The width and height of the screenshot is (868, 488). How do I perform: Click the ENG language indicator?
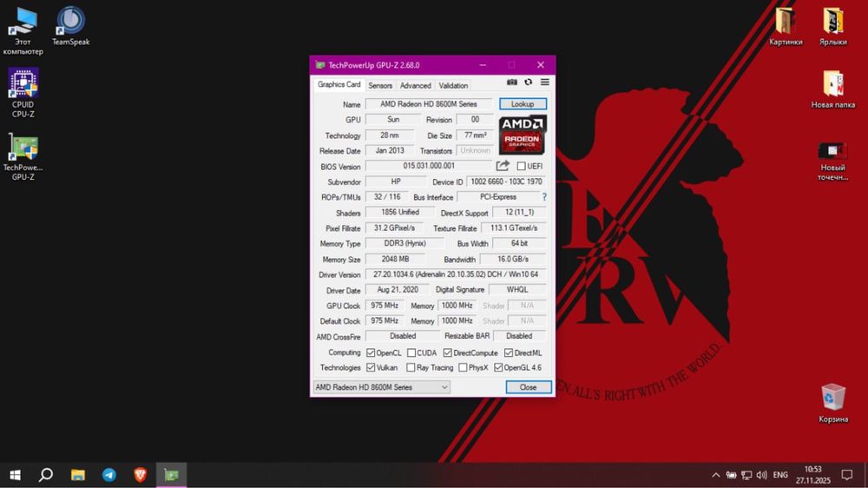point(780,475)
